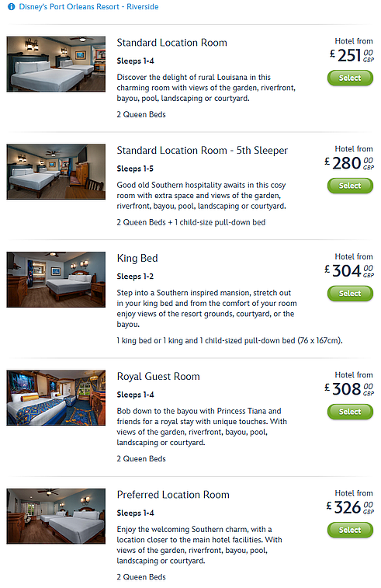View the Royal Guest Room photo
Image resolution: width=381 pixels, height=588 pixels.
click(56, 398)
